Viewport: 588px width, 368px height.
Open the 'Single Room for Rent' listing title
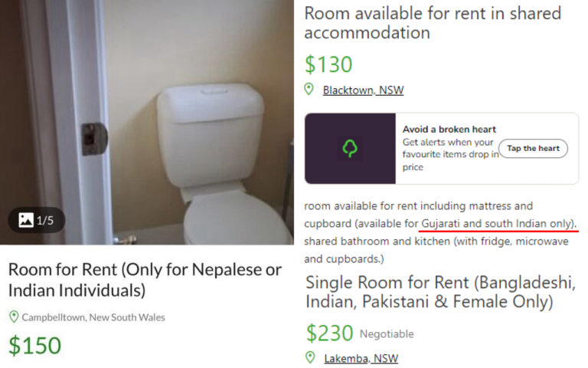click(440, 292)
